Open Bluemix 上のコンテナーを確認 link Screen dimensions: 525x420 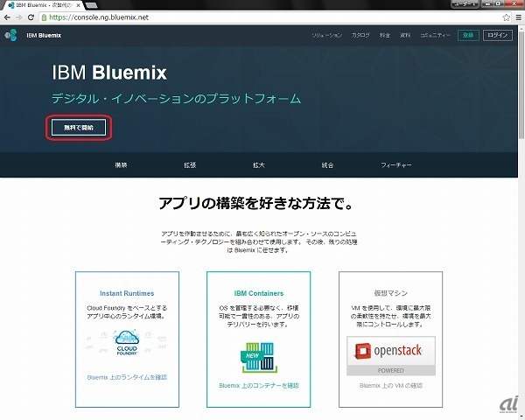pyautogui.click(x=258, y=386)
